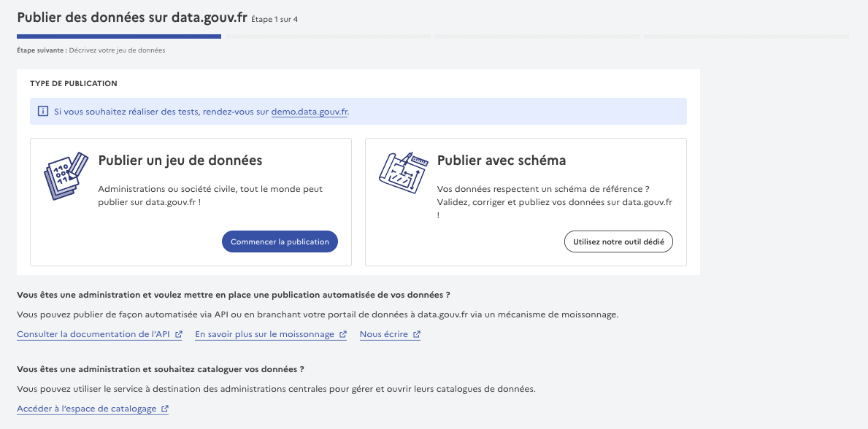This screenshot has height=429, width=868.
Task: Click Étape suivante : Décrivez votre jeu text
Action: pos(91,50)
